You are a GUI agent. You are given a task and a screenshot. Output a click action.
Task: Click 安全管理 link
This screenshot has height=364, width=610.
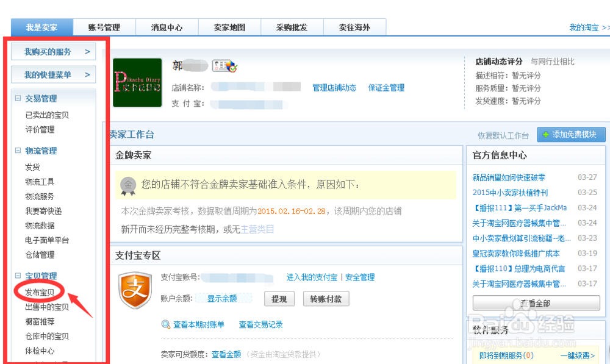click(360, 277)
